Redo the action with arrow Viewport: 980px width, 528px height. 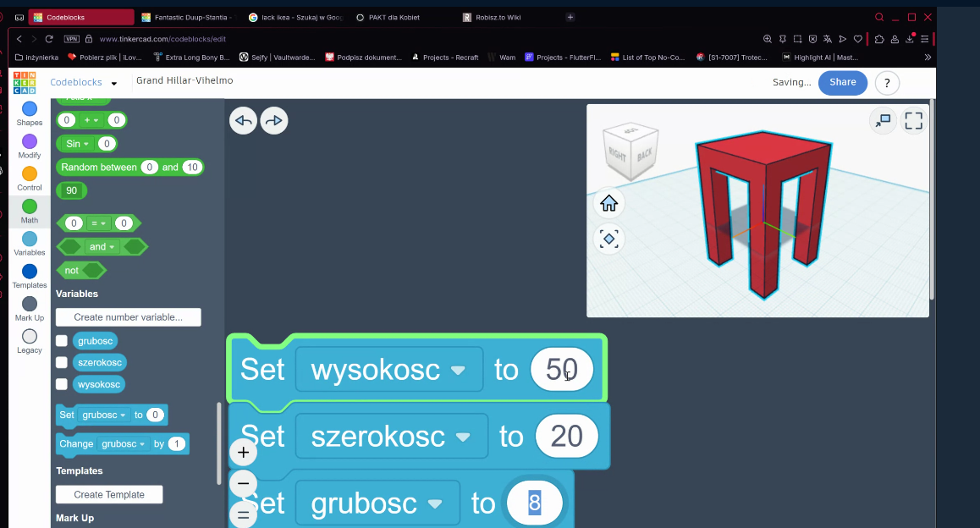tap(273, 121)
